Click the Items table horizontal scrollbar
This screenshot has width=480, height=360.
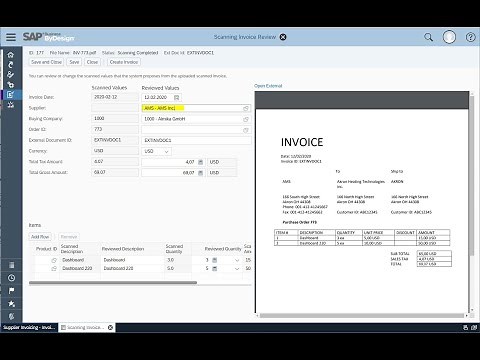(113, 283)
